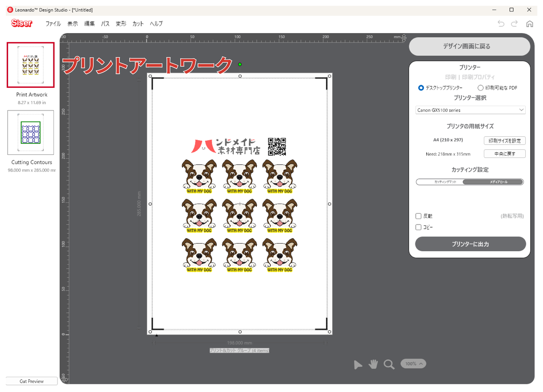This screenshot has height=392, width=543.
Task: Click the Siser logo
Action: tap(22, 23)
